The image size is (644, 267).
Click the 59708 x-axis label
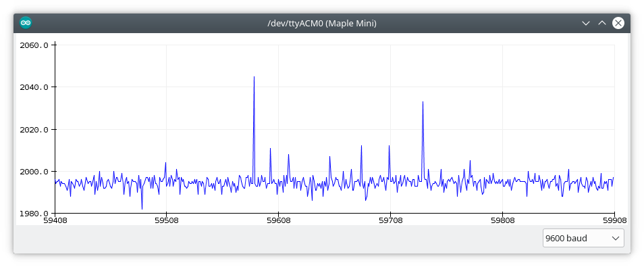coord(391,220)
